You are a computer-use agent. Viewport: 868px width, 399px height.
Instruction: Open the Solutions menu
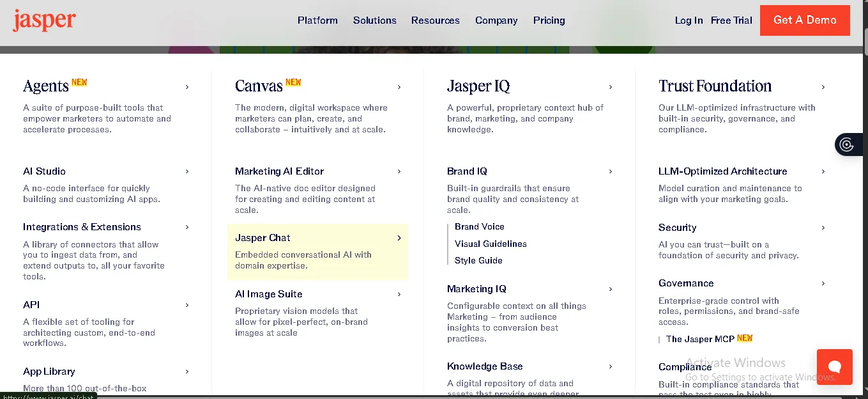coord(375,20)
